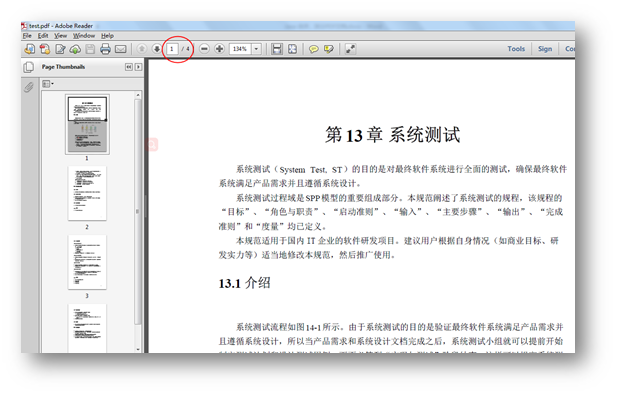This screenshot has height=395, width=617.
Task: Click the chapter title 第13章 系统测试
Action: (392, 135)
